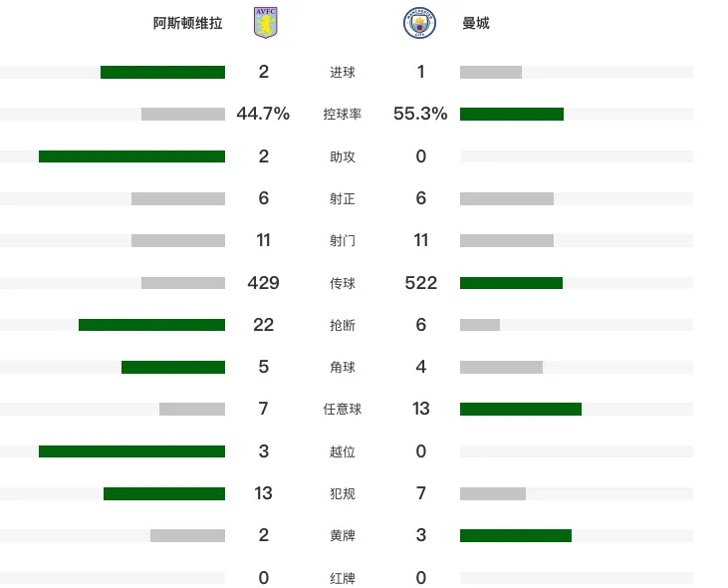Select the 红牌 stat label
The height and width of the screenshot is (588, 728).
click(343, 578)
